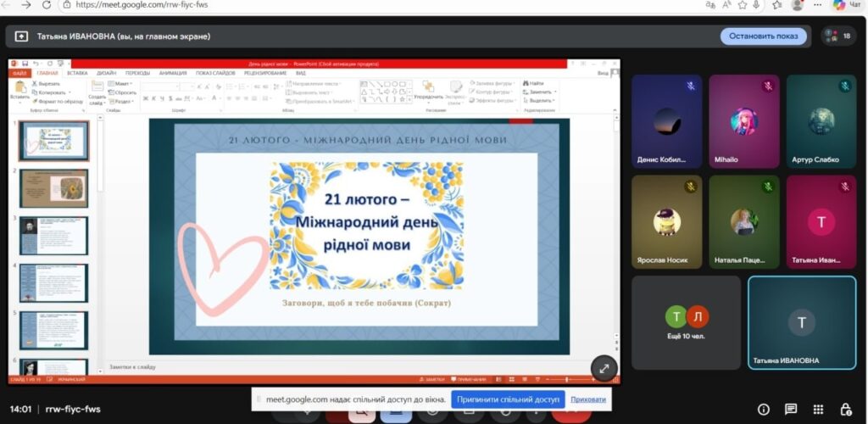This screenshot has height=424, width=868.
Task: Switch to the АНИМАЦИЯ ribbon tab
Action: pos(173,73)
